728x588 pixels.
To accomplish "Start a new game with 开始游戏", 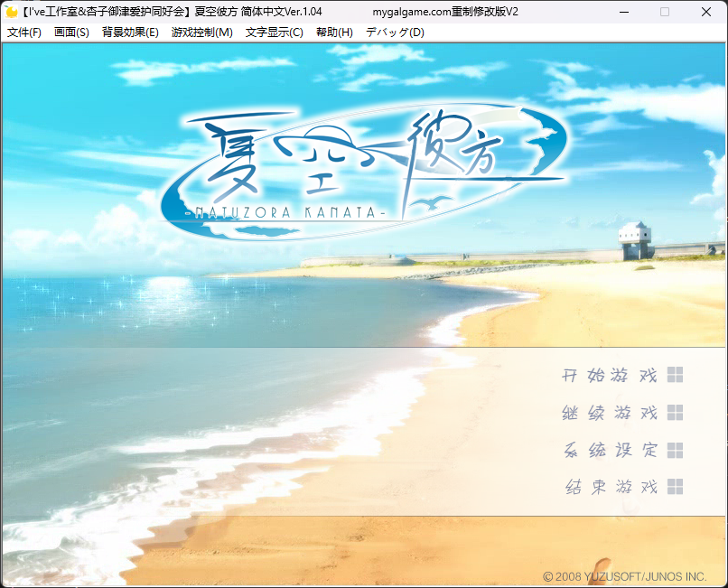I will click(x=609, y=375).
